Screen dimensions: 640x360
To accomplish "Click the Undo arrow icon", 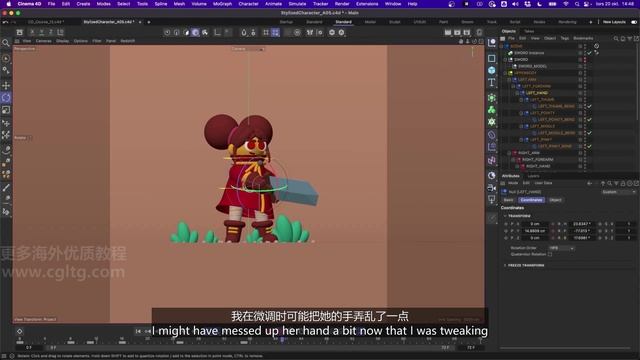I will 5,22.
